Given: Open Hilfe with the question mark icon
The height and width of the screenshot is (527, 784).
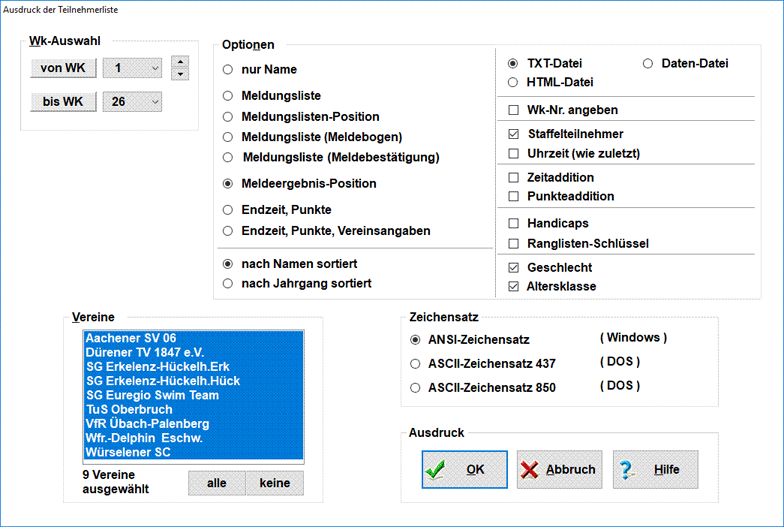Looking at the screenshot, I should click(655, 469).
